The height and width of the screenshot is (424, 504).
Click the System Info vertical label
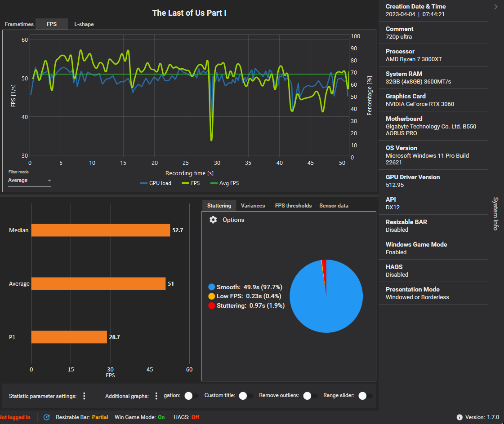tap(495, 214)
